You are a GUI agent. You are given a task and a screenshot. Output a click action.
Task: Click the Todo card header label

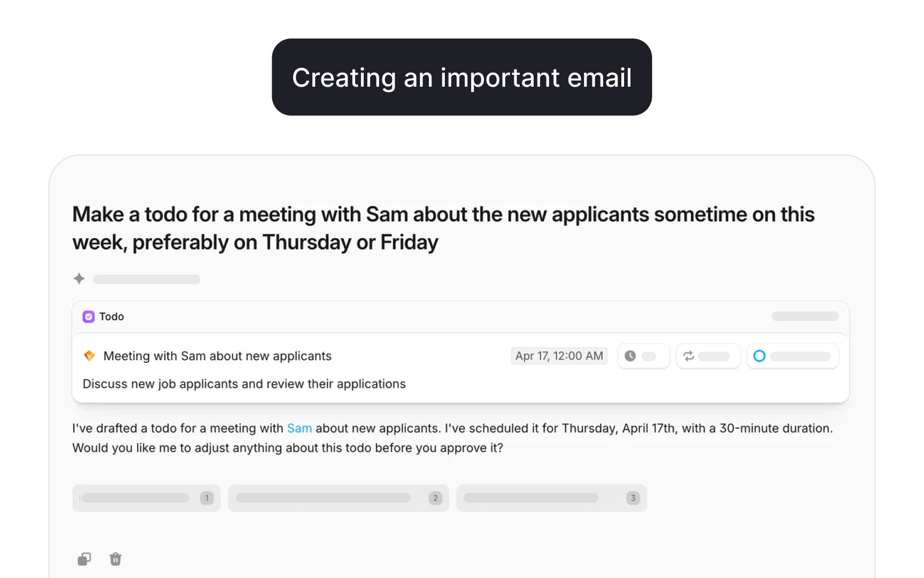111,317
